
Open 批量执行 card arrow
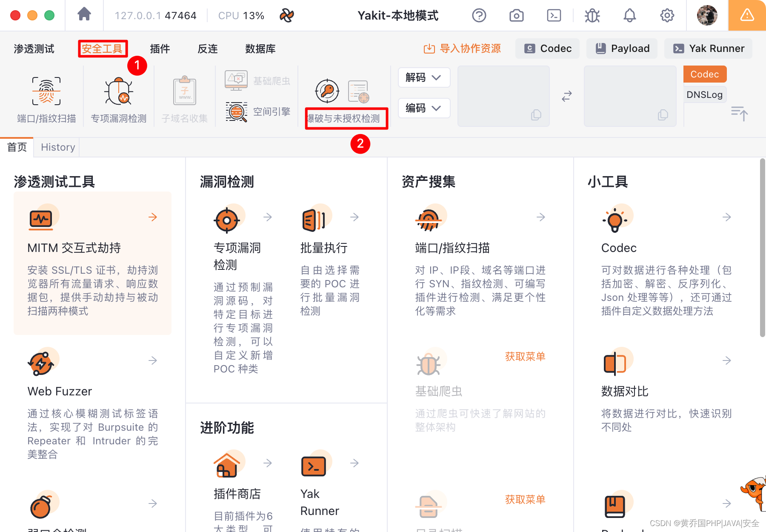click(x=354, y=217)
